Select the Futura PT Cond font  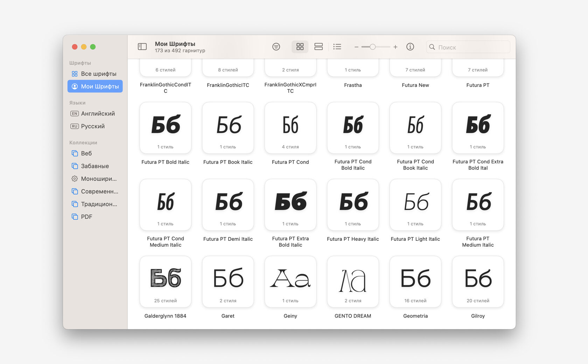pyautogui.click(x=290, y=128)
